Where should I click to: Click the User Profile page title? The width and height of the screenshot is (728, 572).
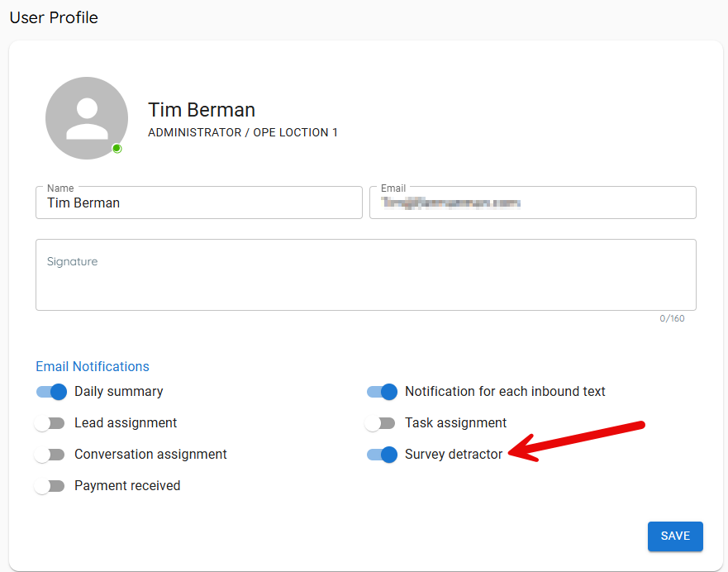54,17
